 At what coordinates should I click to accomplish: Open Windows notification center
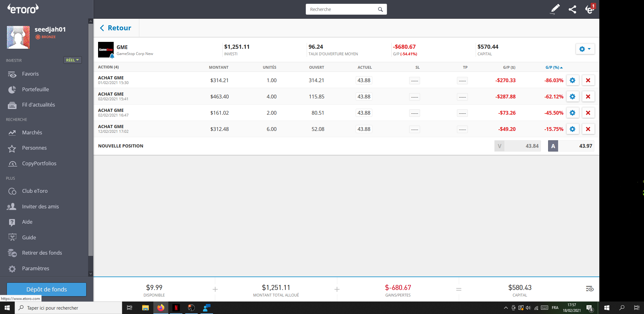pyautogui.click(x=589, y=308)
